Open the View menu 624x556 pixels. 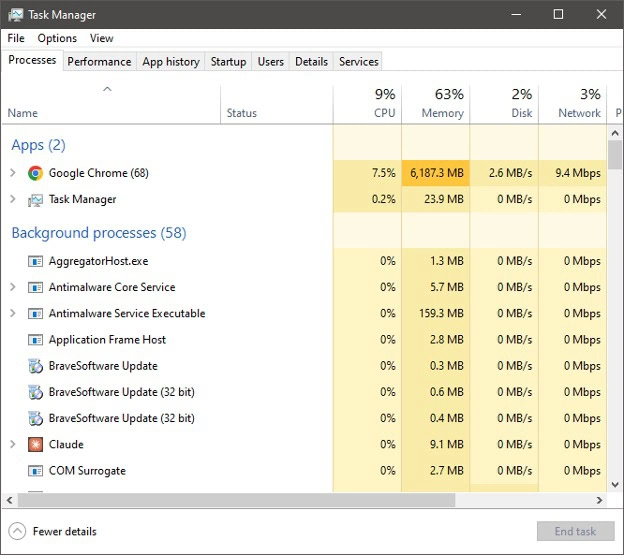click(101, 38)
